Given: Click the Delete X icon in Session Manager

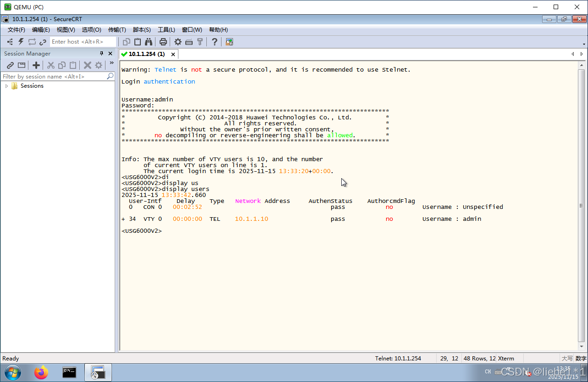Looking at the screenshot, I should point(87,65).
